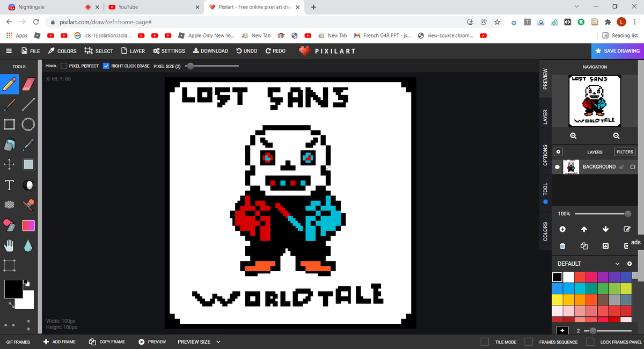Zoom out the navigation preview

tap(616, 136)
